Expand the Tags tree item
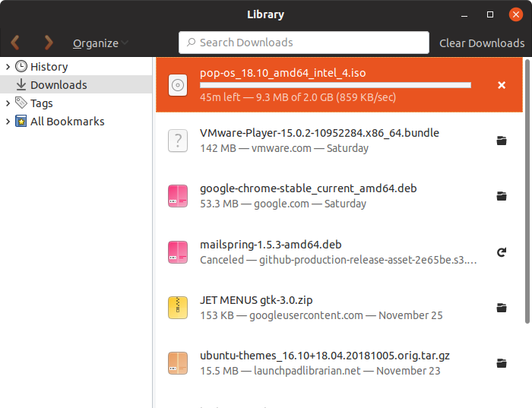Screen dimensions: 532x408 click(x=8, y=103)
